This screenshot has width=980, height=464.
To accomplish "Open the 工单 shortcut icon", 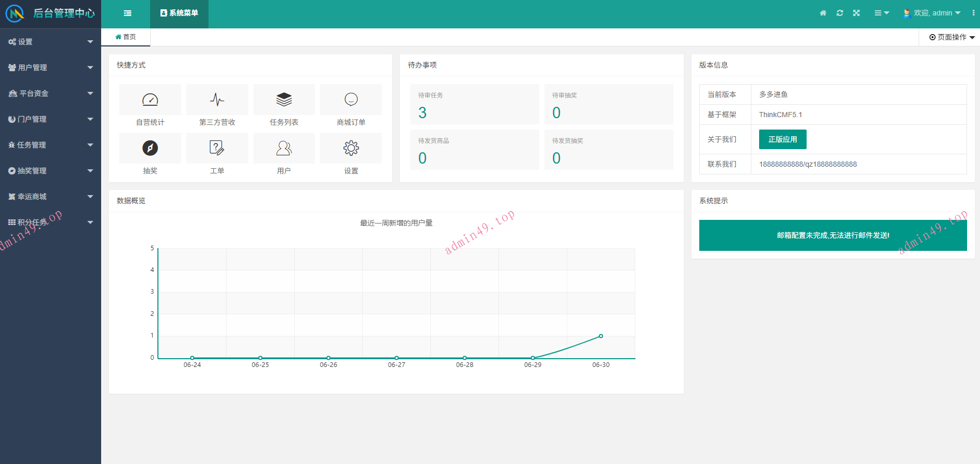I will point(217,148).
